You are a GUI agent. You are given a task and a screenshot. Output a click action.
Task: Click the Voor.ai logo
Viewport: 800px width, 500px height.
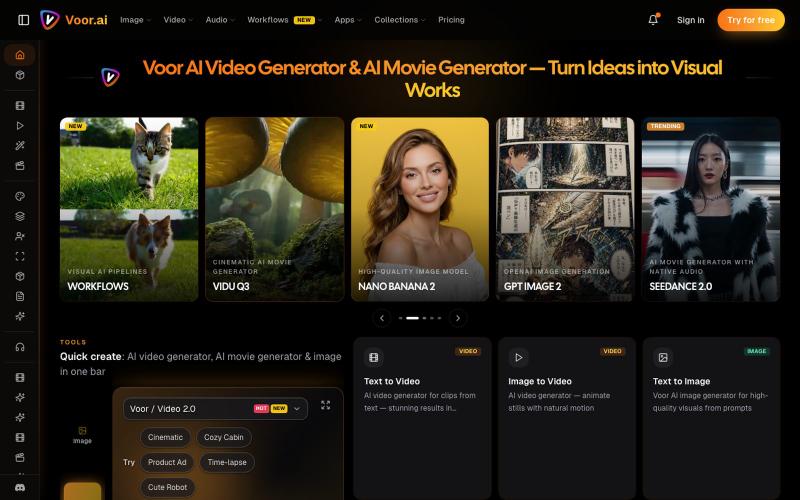[74, 20]
